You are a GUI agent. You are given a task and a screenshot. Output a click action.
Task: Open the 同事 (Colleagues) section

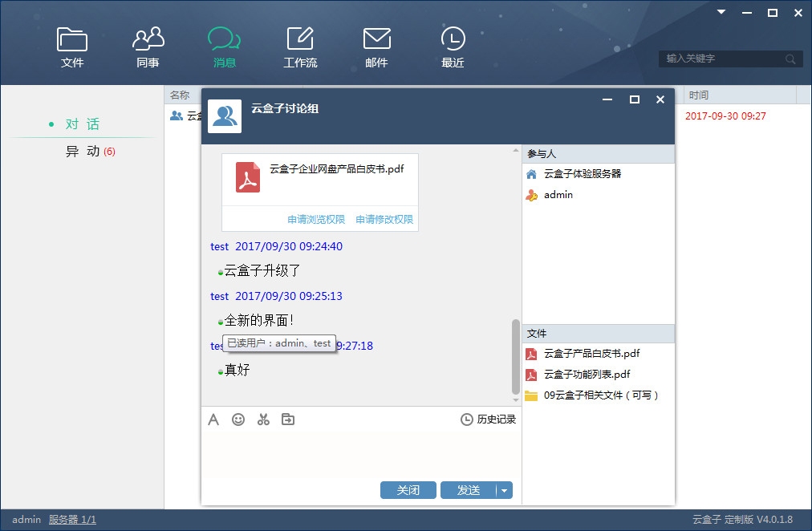(x=148, y=47)
